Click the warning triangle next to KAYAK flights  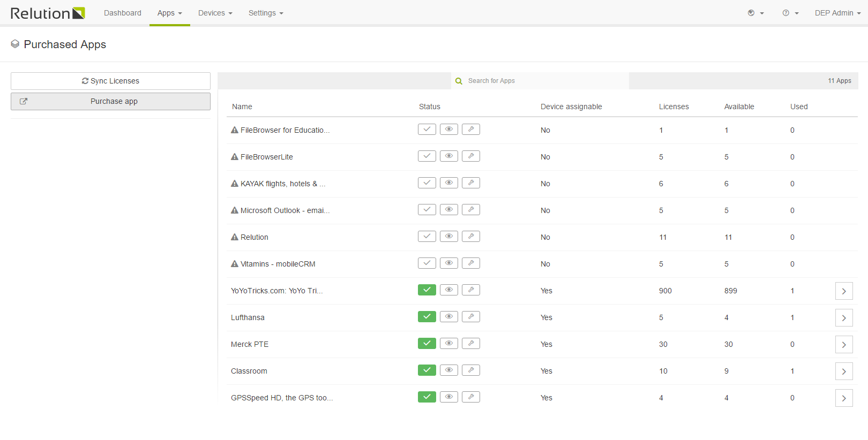[235, 183]
